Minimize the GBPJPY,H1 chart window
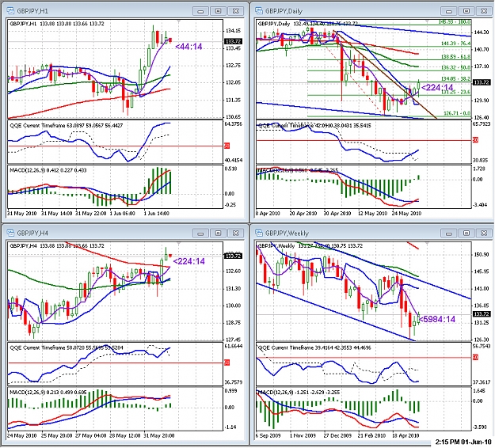 pyautogui.click(x=200, y=11)
